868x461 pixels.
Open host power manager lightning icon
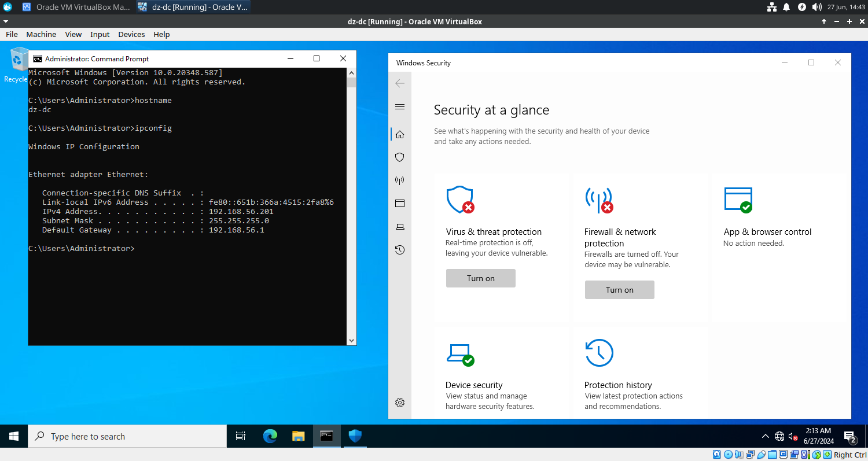click(801, 7)
